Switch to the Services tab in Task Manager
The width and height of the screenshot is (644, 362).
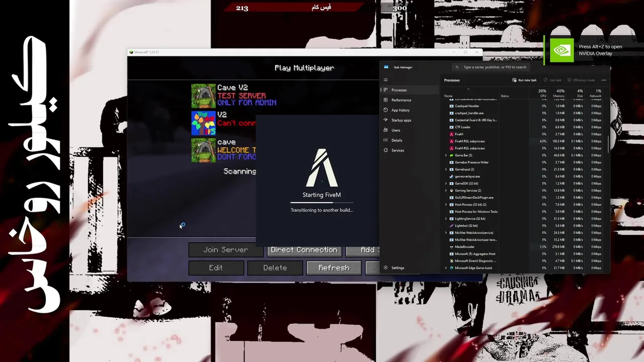[410, 150]
